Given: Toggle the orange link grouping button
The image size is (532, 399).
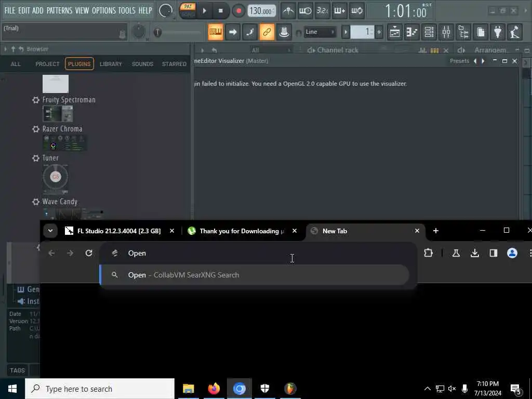Looking at the screenshot, I should tap(267, 32).
